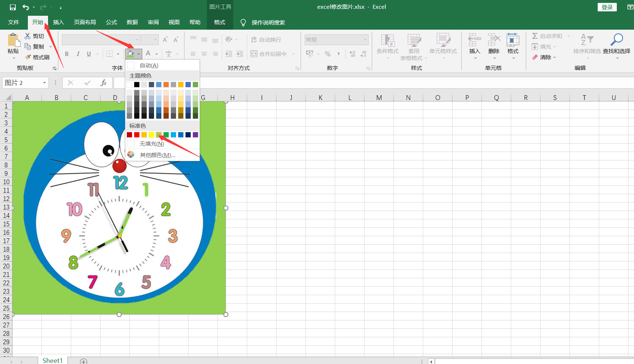Click the Paste clipboard icon
This screenshot has height=364, width=634.
coord(13,40)
